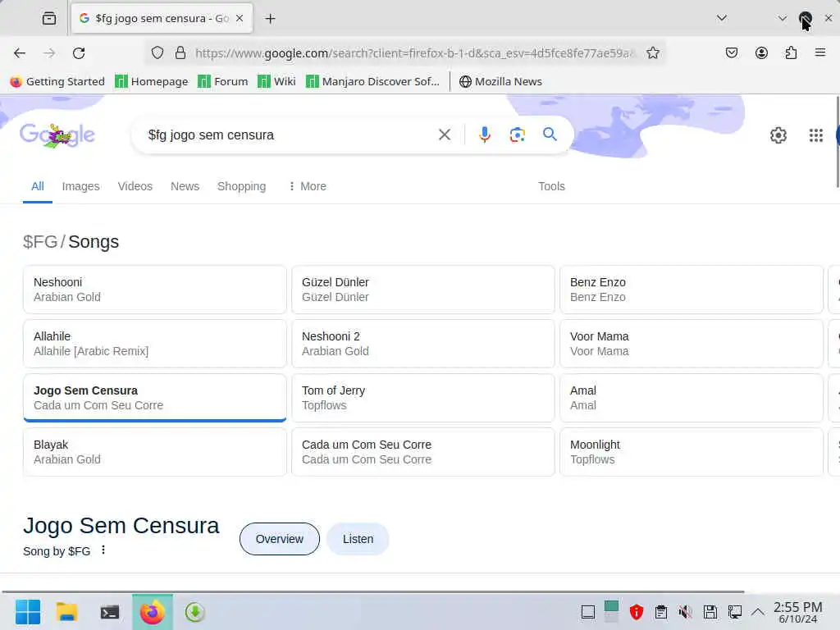Open Google quick settings gear

coord(778,135)
